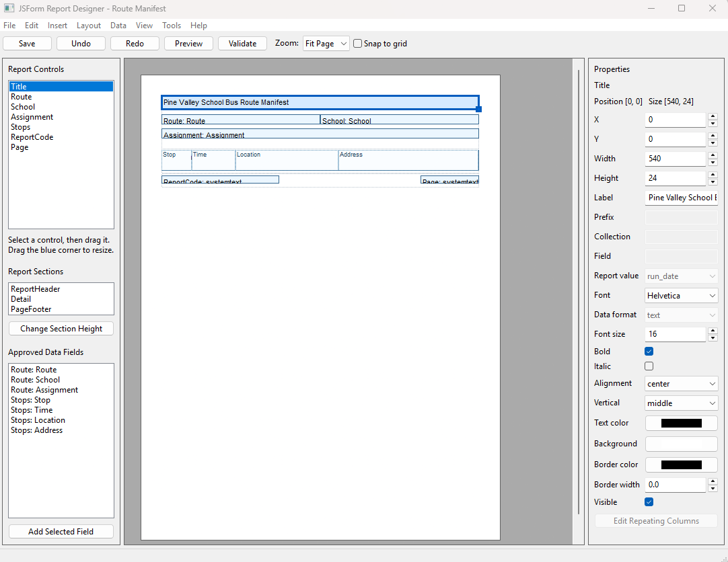Select School in Report Controls list
The width and height of the screenshot is (728, 562).
click(61, 107)
